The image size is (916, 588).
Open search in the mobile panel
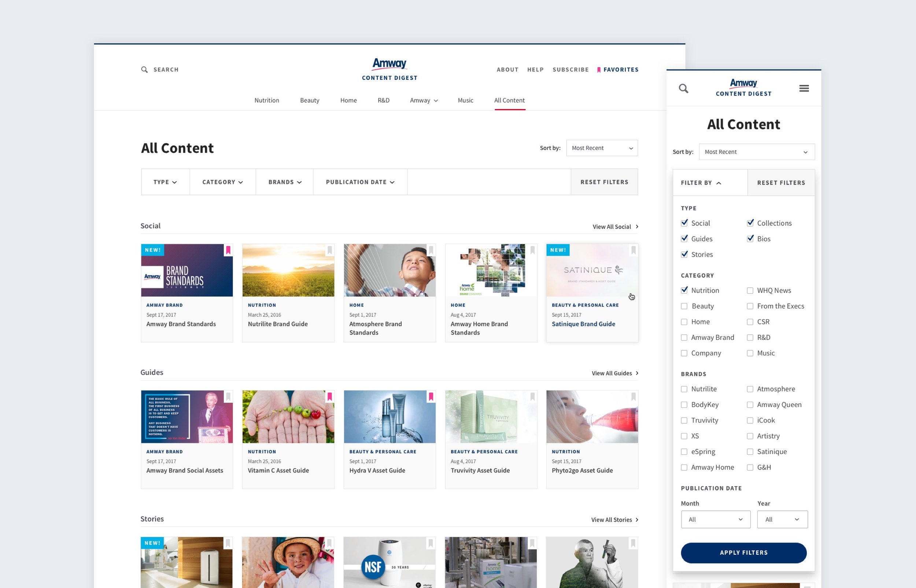point(683,89)
